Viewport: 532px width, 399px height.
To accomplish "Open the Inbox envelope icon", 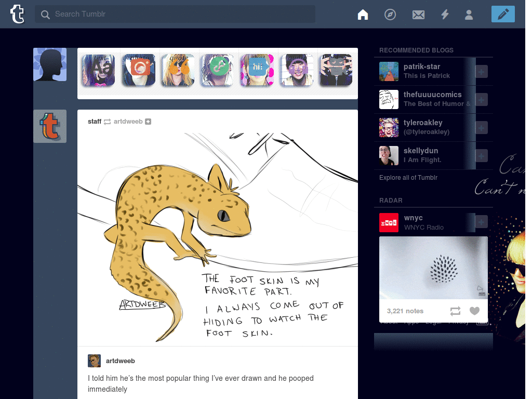I will pos(418,15).
